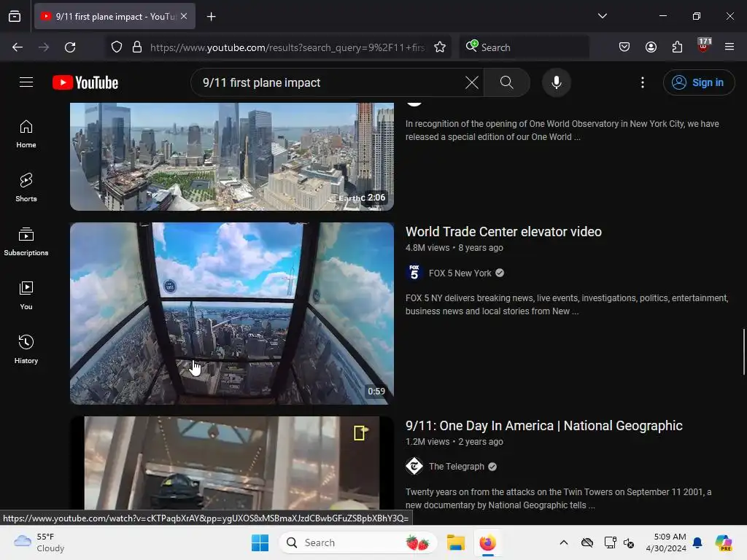The height and width of the screenshot is (560, 747).
Task: Click the Firefox taskbar icon
Action: pos(487,542)
